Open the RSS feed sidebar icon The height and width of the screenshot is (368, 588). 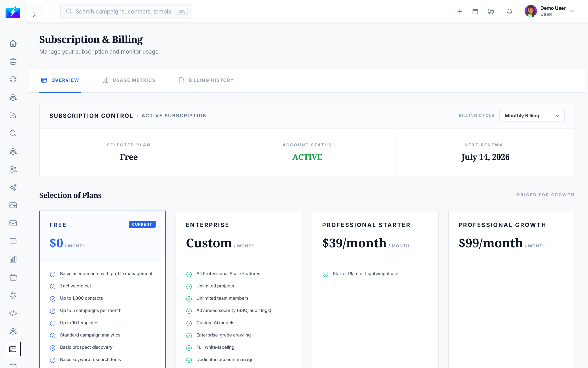click(13, 115)
